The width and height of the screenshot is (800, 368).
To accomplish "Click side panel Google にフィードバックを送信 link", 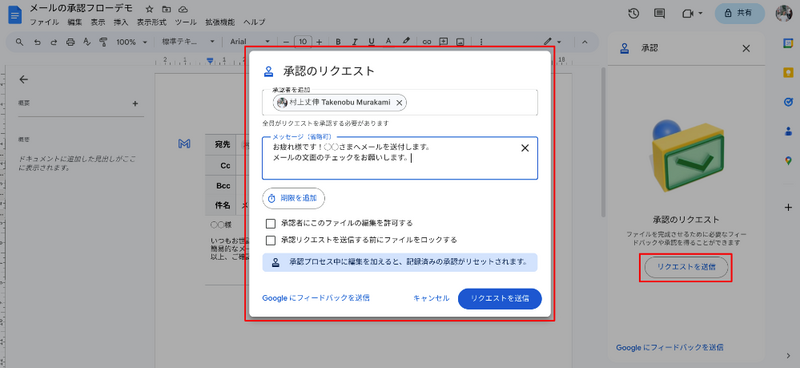I will tap(669, 348).
